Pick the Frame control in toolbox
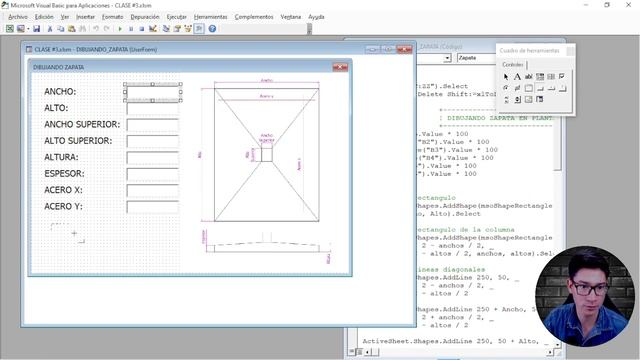Image resolution: width=640 pixels, height=360 pixels. click(529, 88)
